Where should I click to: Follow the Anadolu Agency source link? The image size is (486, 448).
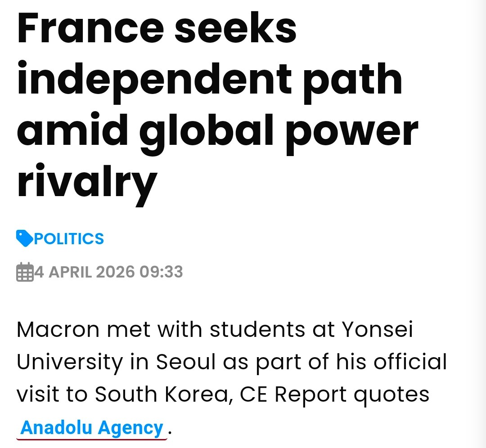tap(92, 427)
